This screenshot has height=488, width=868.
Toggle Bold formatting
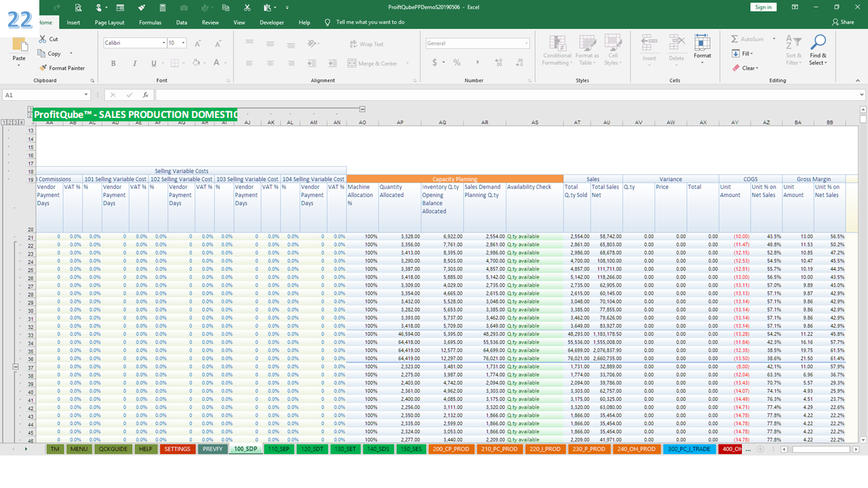(113, 63)
